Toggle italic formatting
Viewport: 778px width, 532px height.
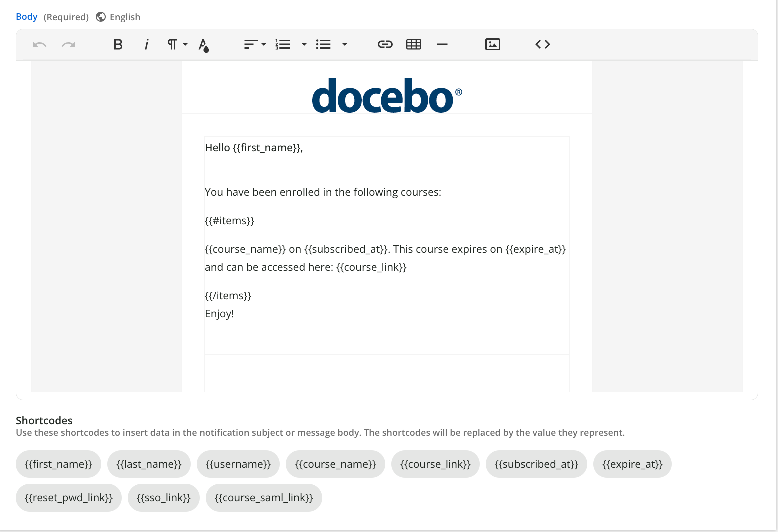(146, 45)
